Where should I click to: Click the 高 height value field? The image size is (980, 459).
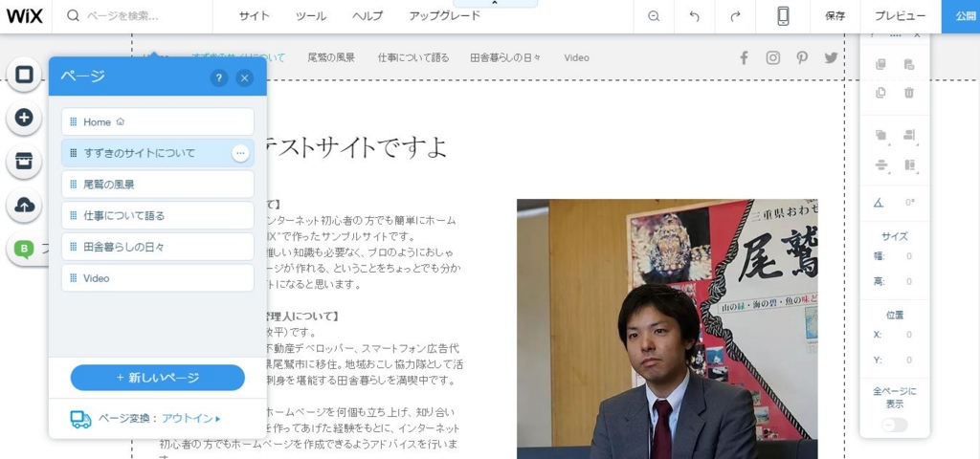pos(909,282)
